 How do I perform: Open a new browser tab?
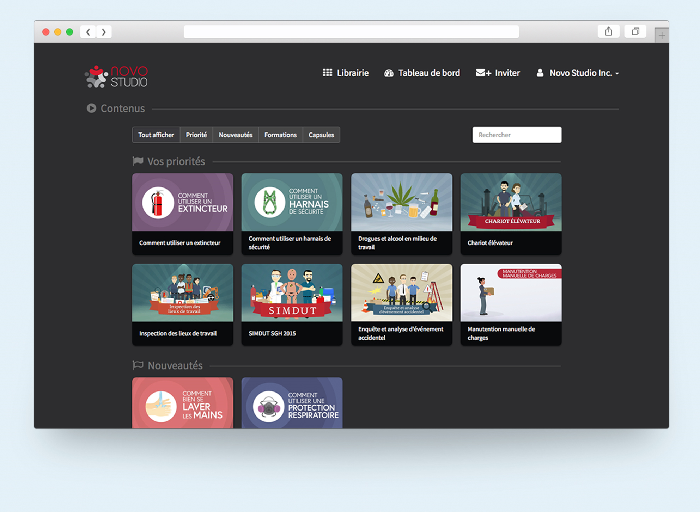coord(662,35)
